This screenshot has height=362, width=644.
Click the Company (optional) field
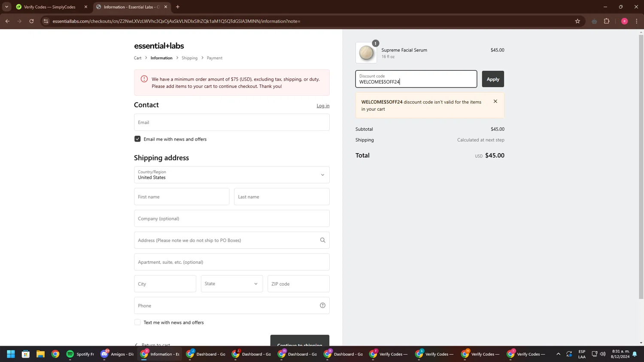coord(232,218)
